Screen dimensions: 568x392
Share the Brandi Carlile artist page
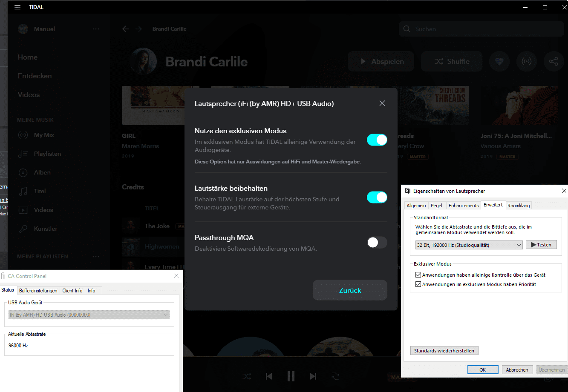554,61
